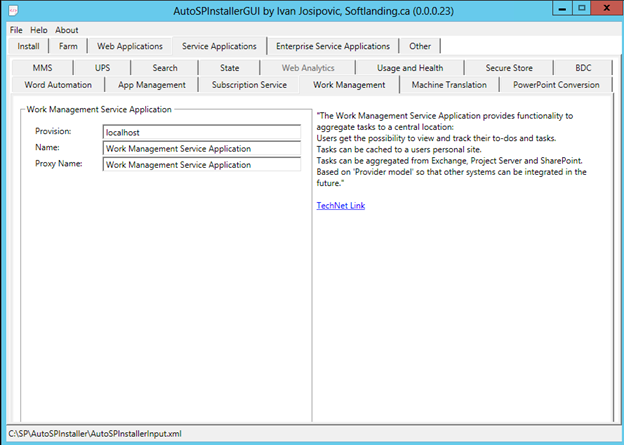Switch to the Search service tab
Screen dimensions: 624x445
pos(165,68)
